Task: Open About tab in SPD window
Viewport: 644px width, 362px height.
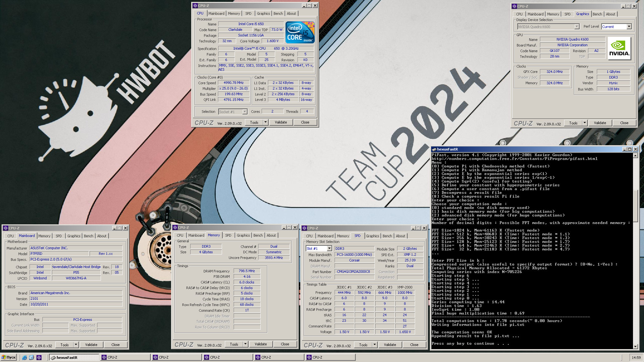Action: [401, 236]
